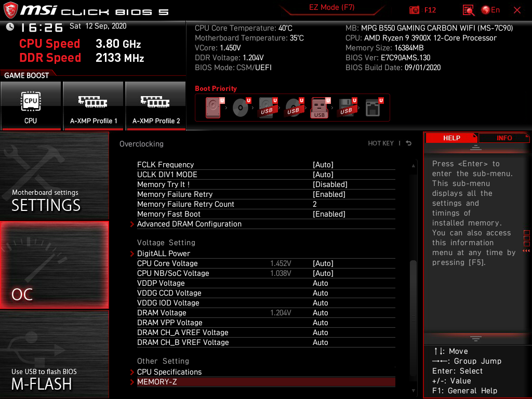Click the settings list scrollbar thumb

click(x=413, y=318)
